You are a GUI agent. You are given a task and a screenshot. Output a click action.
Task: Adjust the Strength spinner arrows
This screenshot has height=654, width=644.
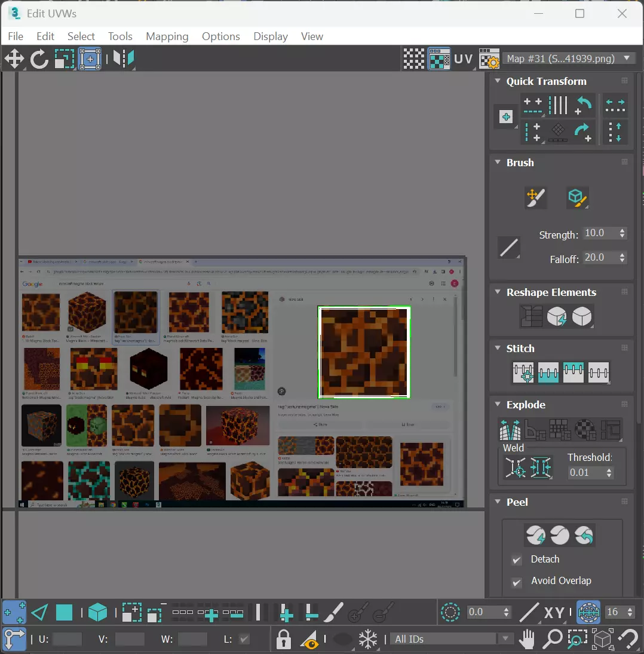622,233
